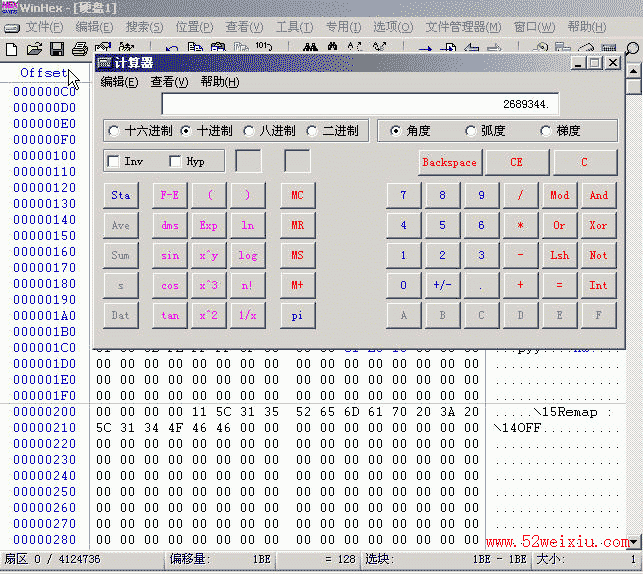Viewport: 644px width, 574px height.
Task: Click the New file toolbar icon
Action: [12, 48]
